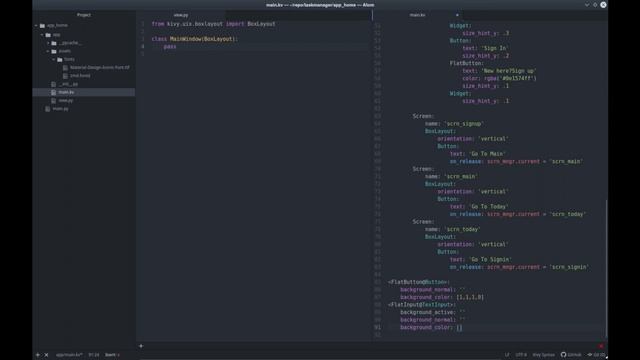Viewport: 640px width, 360px height.
Task: Switch to the main.kv editor tab
Action: point(417,15)
